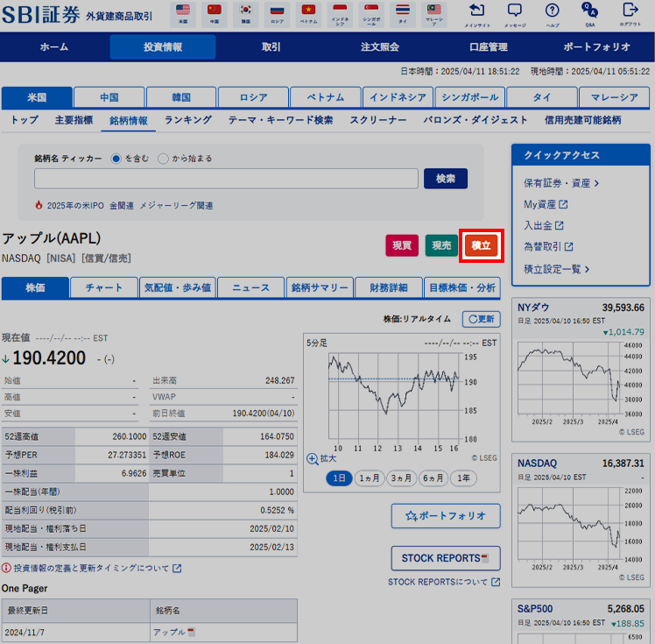Open メジャーリーグ関連 trending link
The height and width of the screenshot is (644, 655).
[x=176, y=206]
